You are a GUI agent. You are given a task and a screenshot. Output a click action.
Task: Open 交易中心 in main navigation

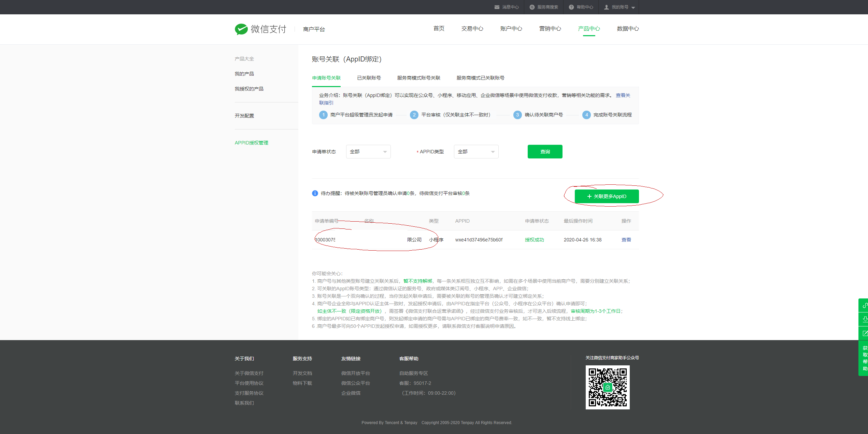472,29
